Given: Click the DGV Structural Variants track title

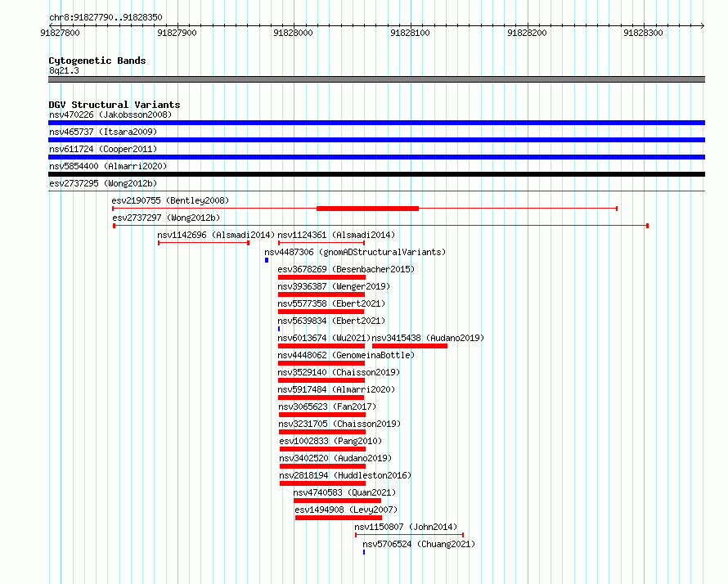Looking at the screenshot, I should coord(115,105).
